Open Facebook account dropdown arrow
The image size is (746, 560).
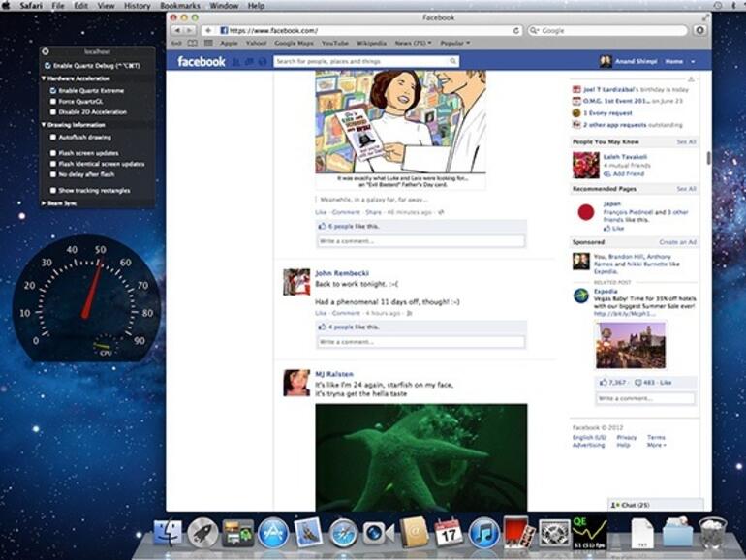[x=693, y=62]
